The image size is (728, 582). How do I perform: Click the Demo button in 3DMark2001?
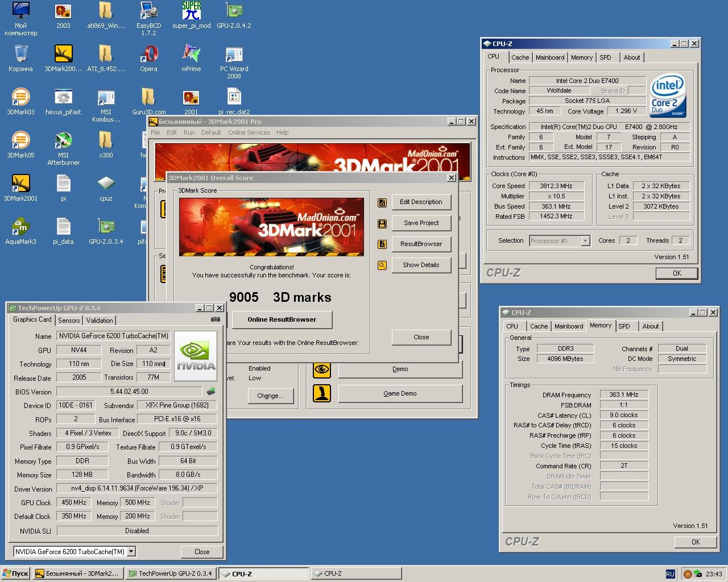coord(400,369)
